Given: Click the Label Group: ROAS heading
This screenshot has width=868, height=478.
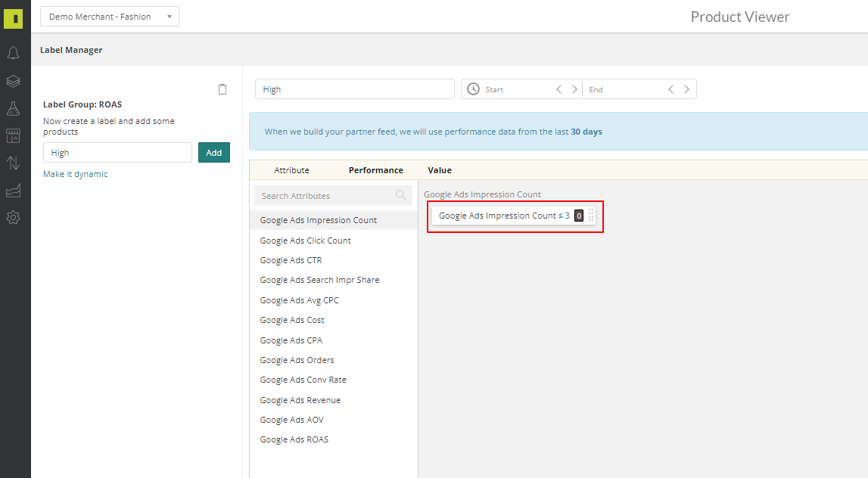Looking at the screenshot, I should tap(82, 104).
